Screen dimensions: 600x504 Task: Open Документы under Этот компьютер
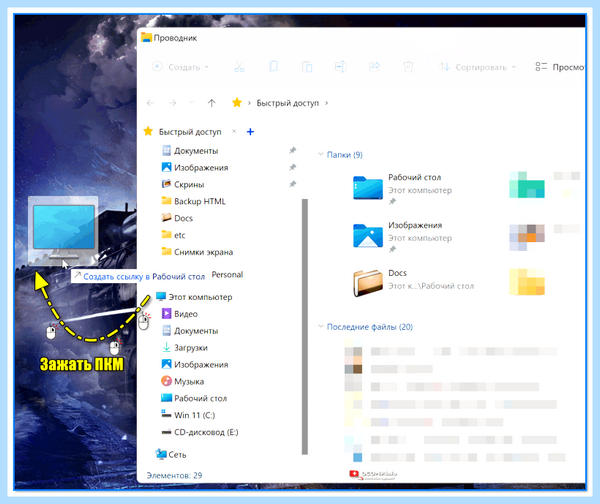196,331
